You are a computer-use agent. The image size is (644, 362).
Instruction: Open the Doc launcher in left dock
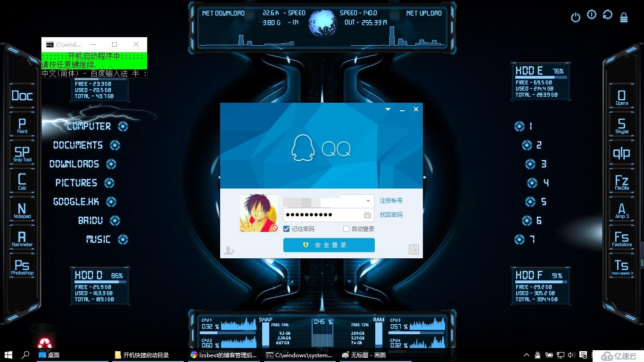click(22, 96)
